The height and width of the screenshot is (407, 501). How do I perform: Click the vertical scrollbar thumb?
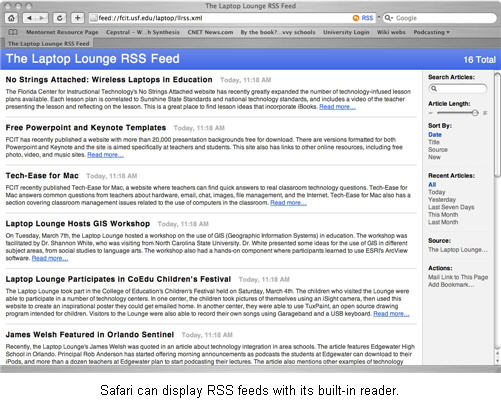497,125
